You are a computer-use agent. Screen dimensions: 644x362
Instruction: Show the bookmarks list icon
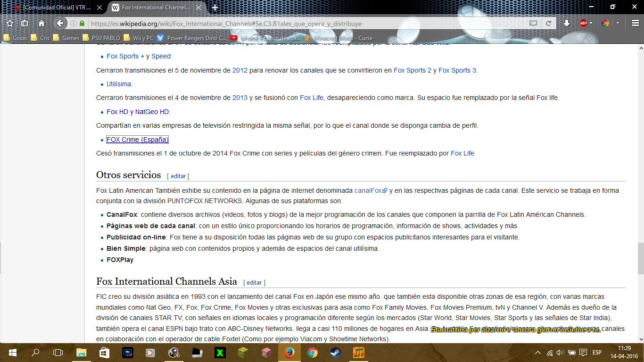coord(25,24)
